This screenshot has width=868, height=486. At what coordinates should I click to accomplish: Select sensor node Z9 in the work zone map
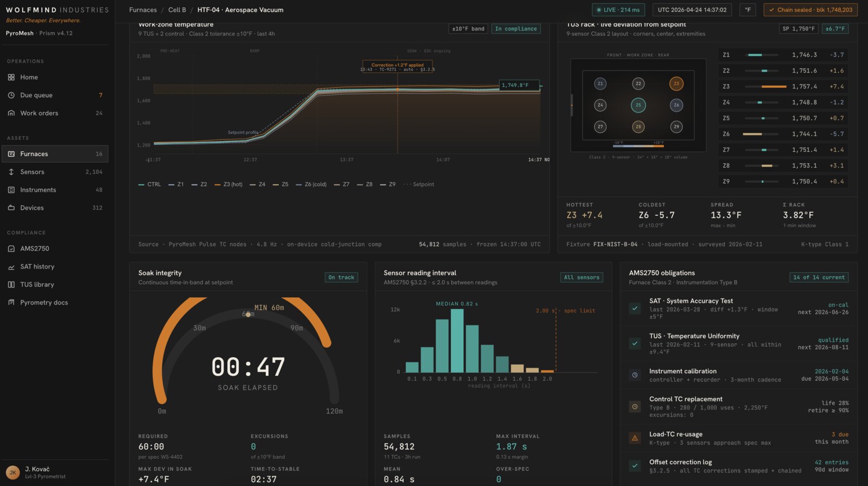[676, 127]
